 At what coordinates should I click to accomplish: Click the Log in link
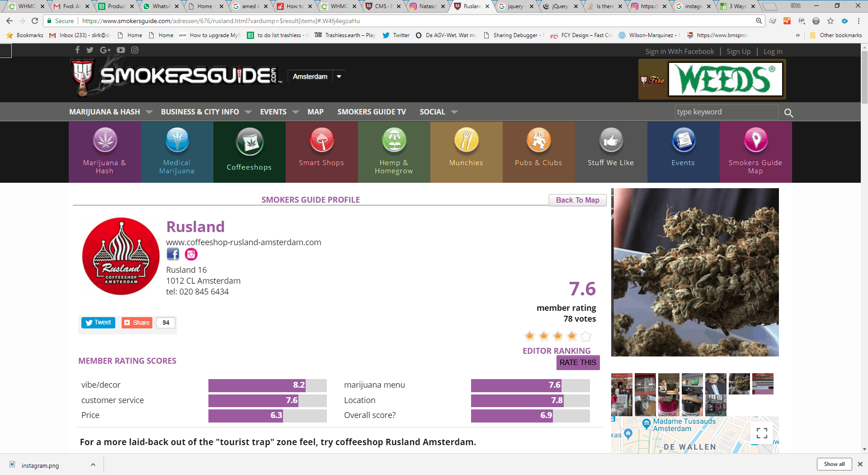coord(773,52)
